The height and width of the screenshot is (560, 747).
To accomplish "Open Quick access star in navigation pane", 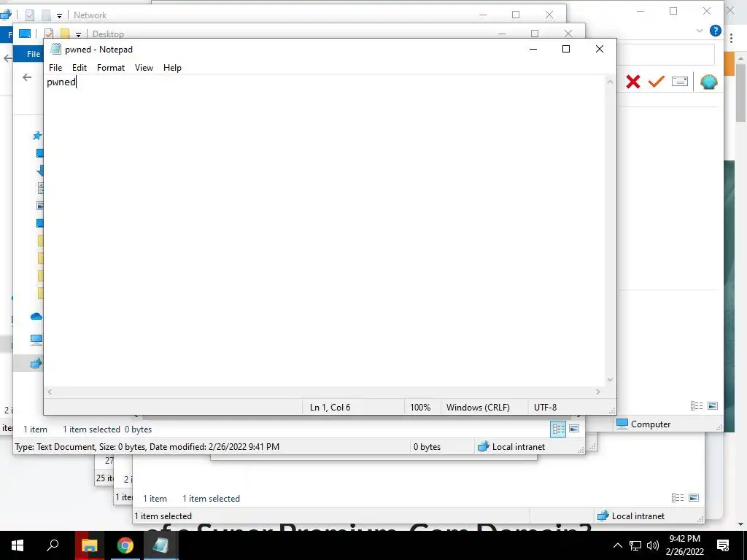I will click(x=37, y=136).
